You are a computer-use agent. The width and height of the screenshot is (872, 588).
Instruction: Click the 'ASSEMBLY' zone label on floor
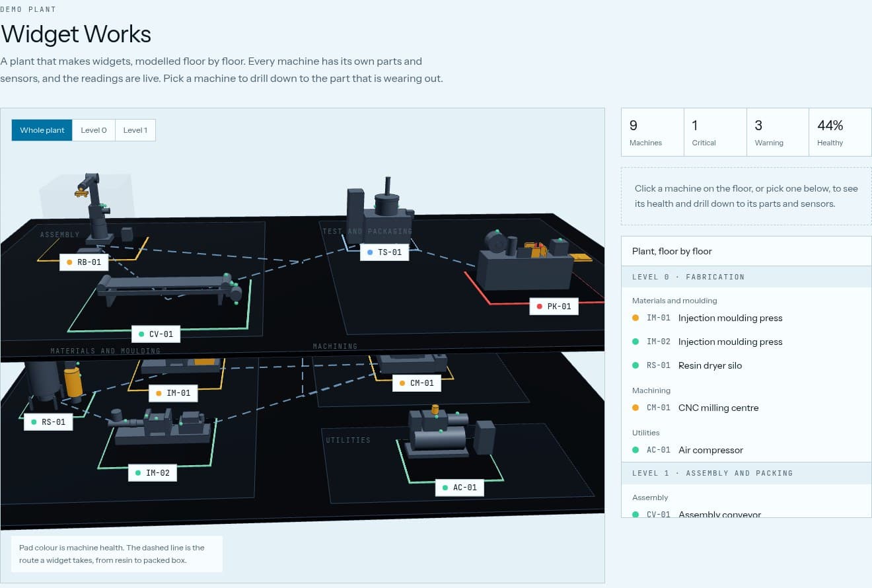(x=59, y=235)
